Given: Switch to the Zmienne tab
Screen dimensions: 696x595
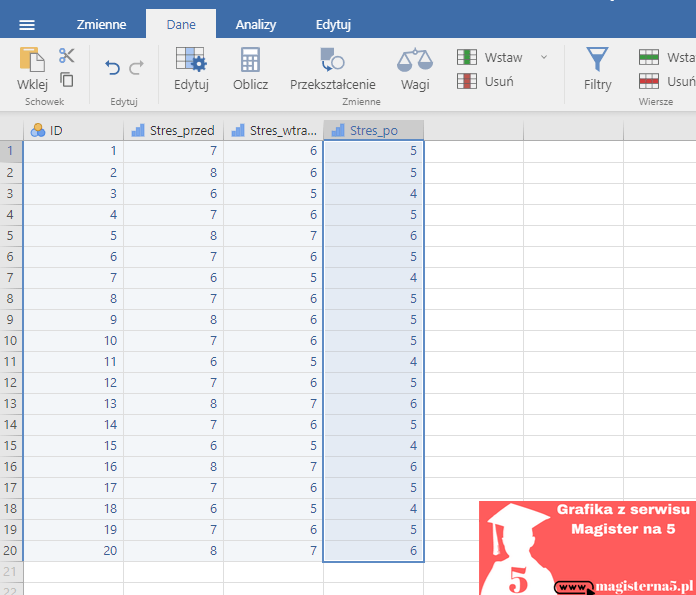Looking at the screenshot, I should (101, 24).
